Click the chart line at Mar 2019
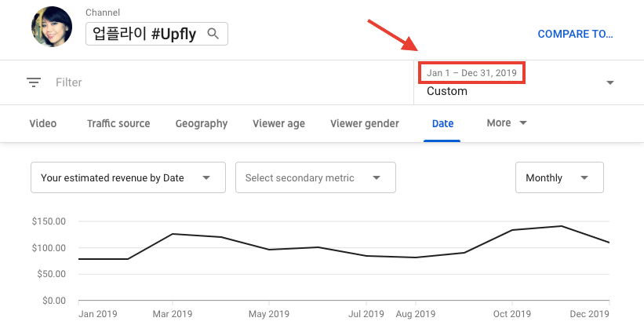 172,234
